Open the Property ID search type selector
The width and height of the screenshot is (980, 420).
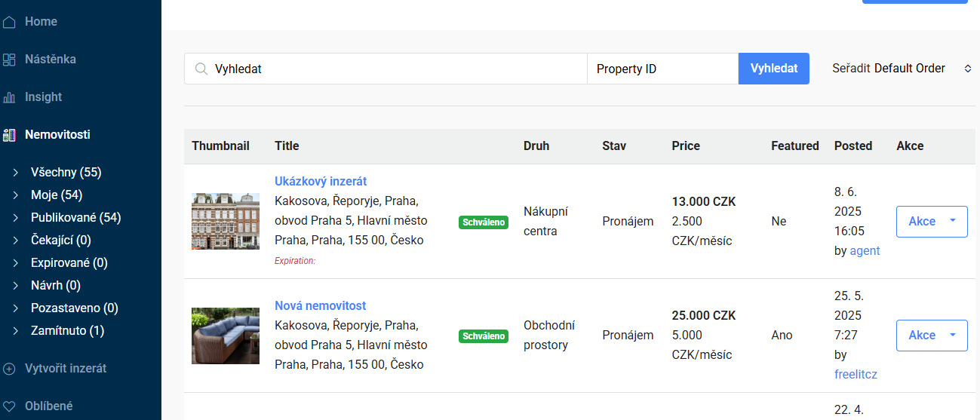(x=662, y=69)
